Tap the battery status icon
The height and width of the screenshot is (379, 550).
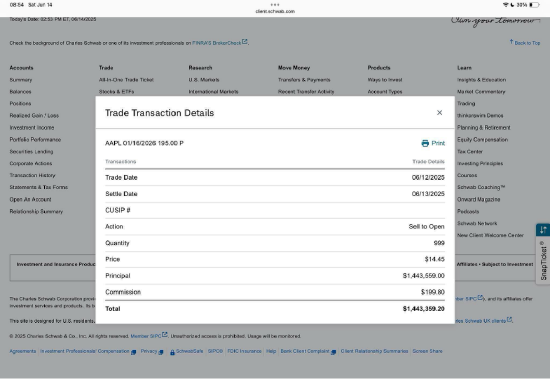click(534, 5)
